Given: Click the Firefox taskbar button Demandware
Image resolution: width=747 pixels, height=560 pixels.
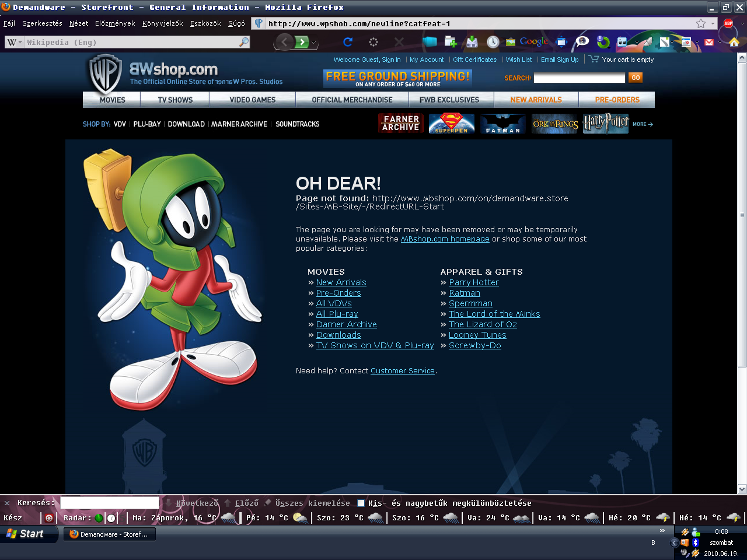Looking at the screenshot, I should (110, 534).
